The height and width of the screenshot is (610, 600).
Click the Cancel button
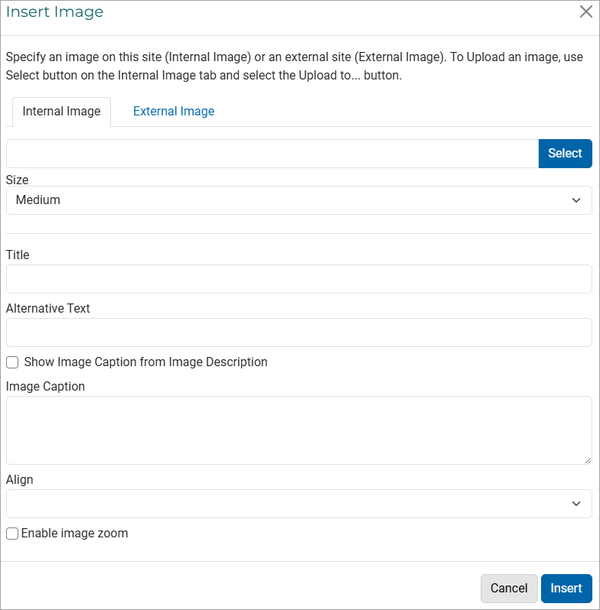[x=509, y=588]
